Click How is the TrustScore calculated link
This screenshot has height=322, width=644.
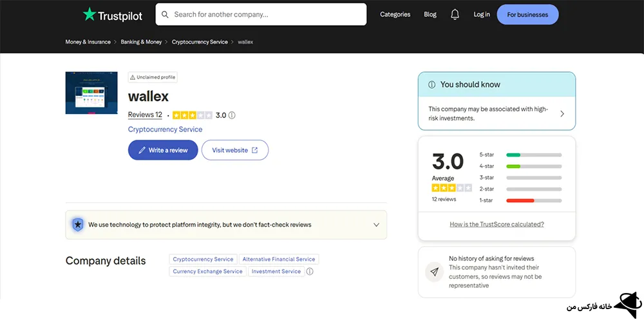pos(497,224)
